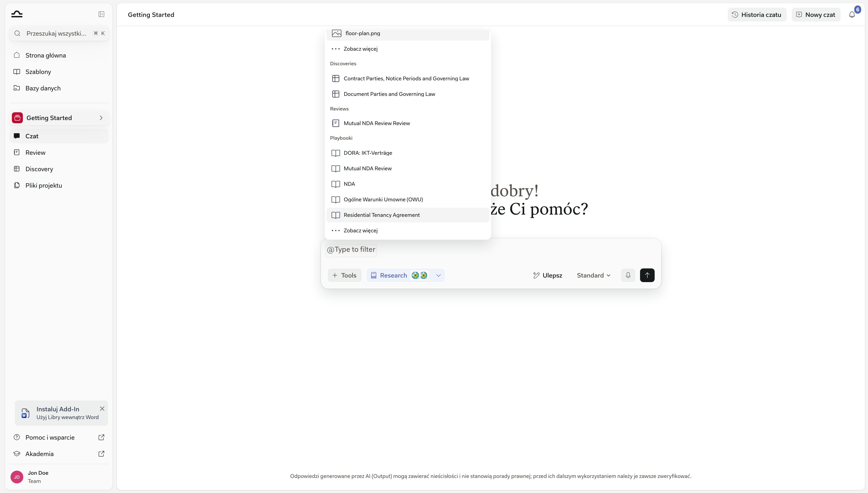Select Czat in project navigation
This screenshot has width=868, height=493.
coord(59,136)
